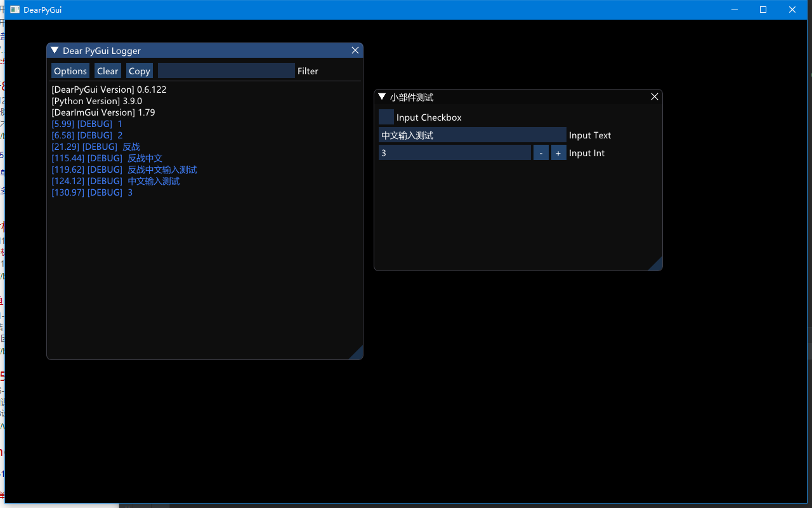Click the Filter text field
812x508 pixels.
click(x=226, y=70)
